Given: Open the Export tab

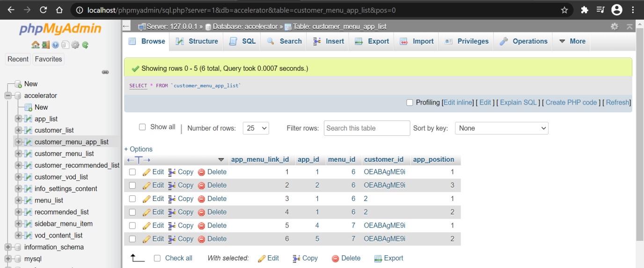Looking at the screenshot, I should [x=372, y=41].
